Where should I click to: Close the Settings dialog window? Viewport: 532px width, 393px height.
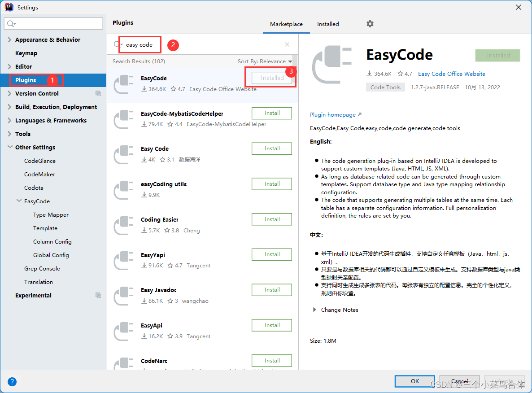(519, 7)
